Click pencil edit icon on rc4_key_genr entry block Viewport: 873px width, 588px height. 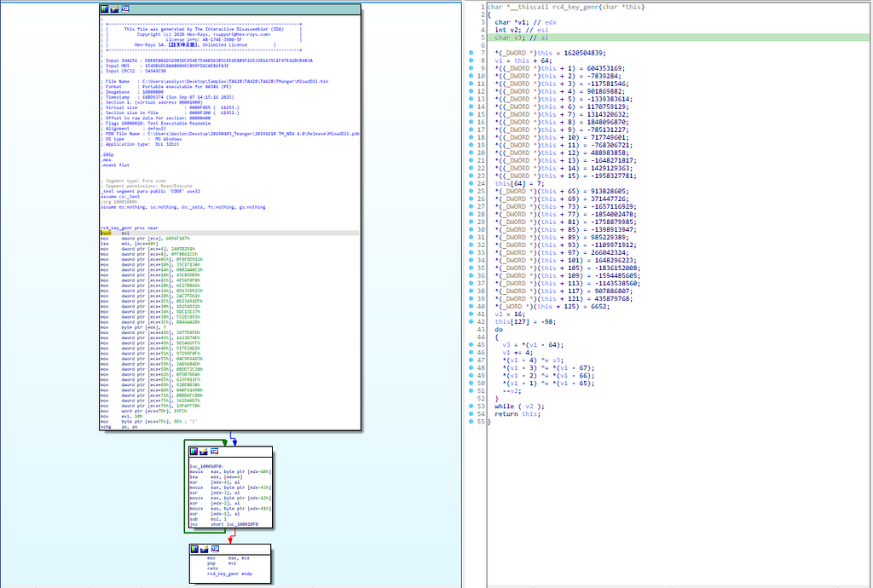coord(114,9)
